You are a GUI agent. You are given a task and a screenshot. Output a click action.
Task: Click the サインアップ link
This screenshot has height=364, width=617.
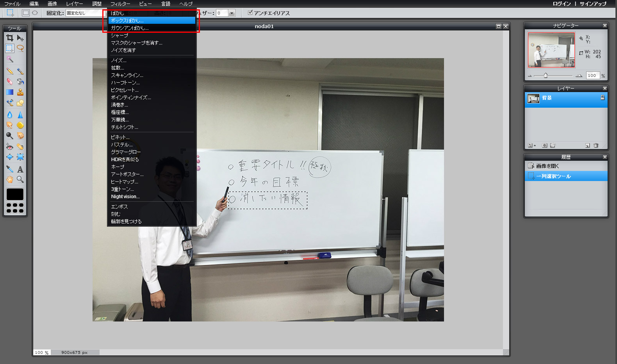[593, 4]
